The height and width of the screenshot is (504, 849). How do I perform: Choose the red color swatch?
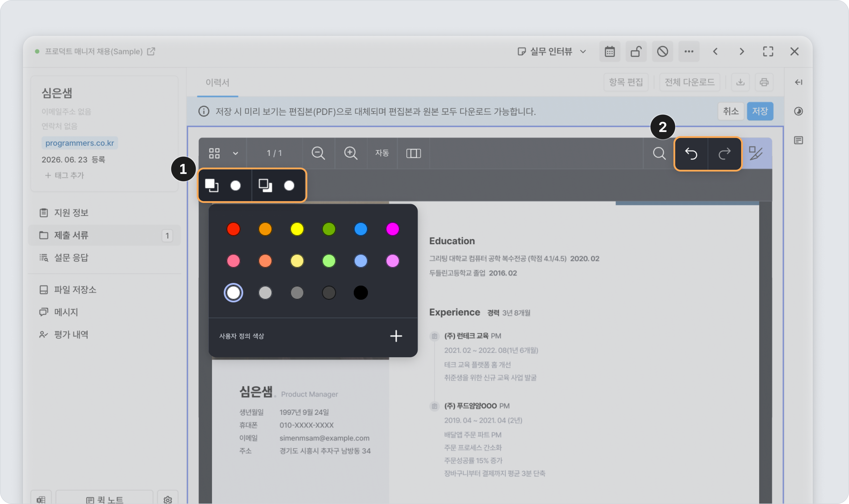click(x=233, y=229)
